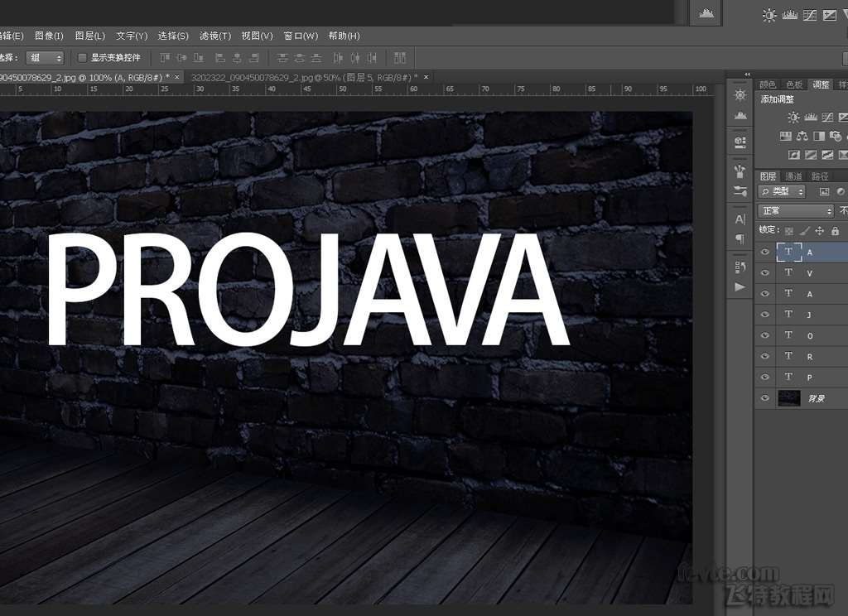
Task: Open the 正常 blend mode dropdown
Action: pos(796,211)
